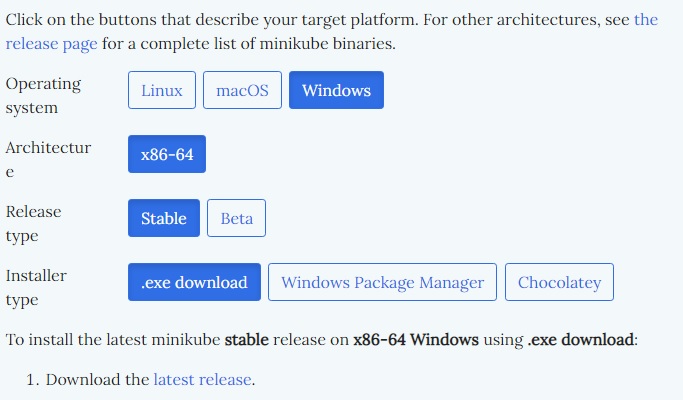Choose Windows Package Manager installer type
This screenshot has width=683, height=400.
click(x=382, y=283)
